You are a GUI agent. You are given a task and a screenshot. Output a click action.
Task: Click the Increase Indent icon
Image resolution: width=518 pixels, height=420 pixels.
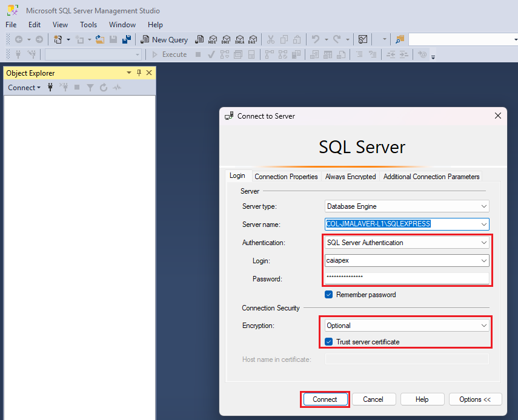403,54
